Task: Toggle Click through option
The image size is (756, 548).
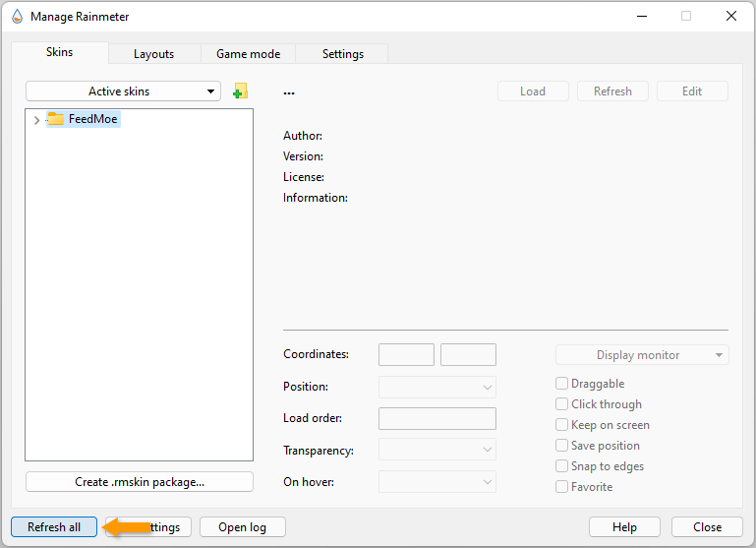Action: pos(561,403)
